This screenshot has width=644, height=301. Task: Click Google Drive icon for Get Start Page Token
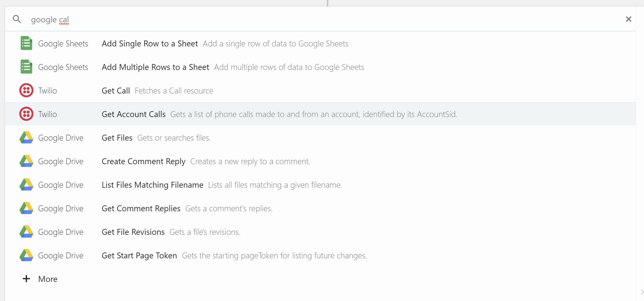point(26,255)
